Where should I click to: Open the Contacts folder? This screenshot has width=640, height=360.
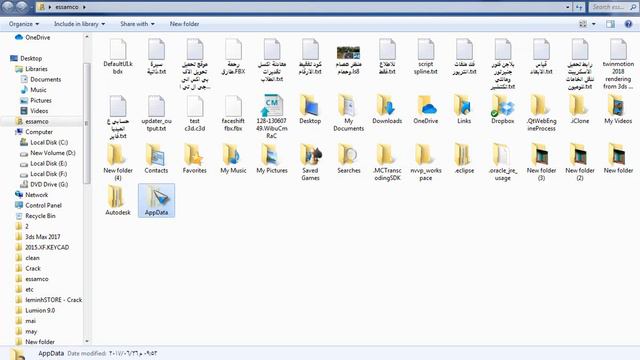click(156, 159)
